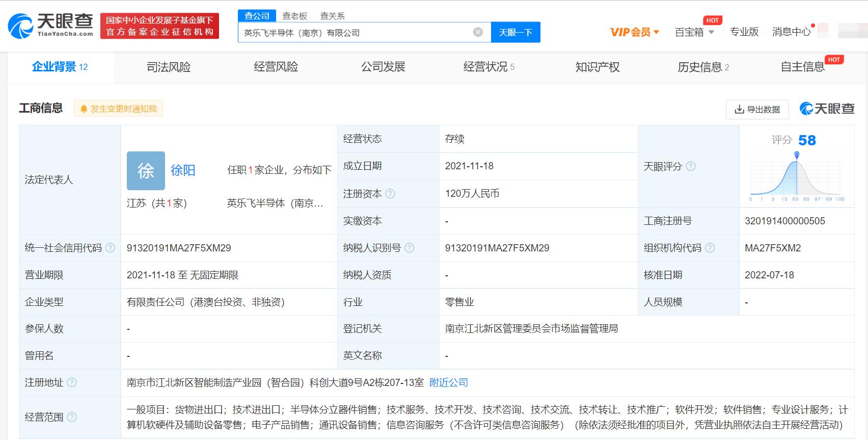The width and height of the screenshot is (868, 440).
Task: Select 组织机构代码 value MA27F5XM2
Action: [773, 248]
